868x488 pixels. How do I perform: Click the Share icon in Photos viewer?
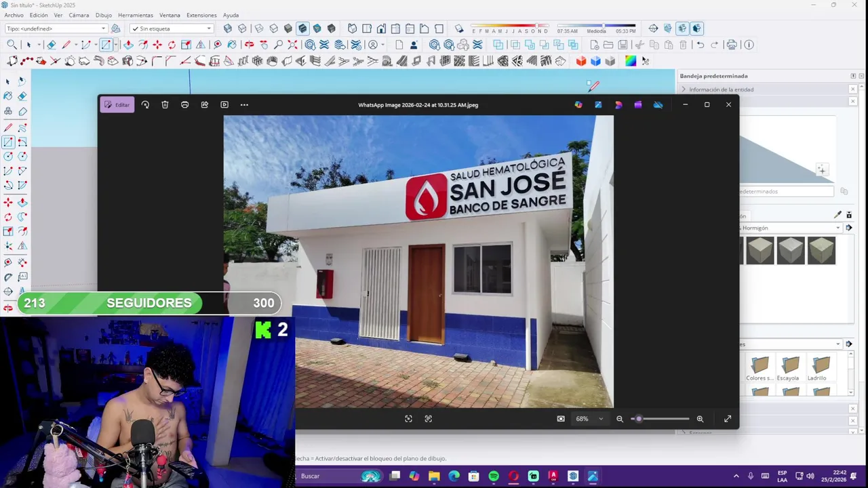pyautogui.click(x=204, y=104)
